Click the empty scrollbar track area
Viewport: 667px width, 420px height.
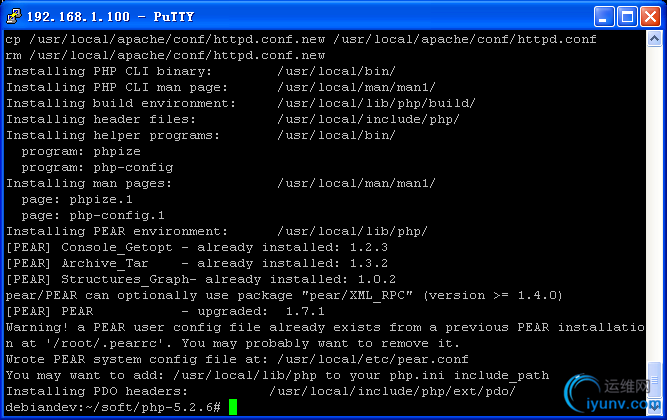(x=654, y=204)
